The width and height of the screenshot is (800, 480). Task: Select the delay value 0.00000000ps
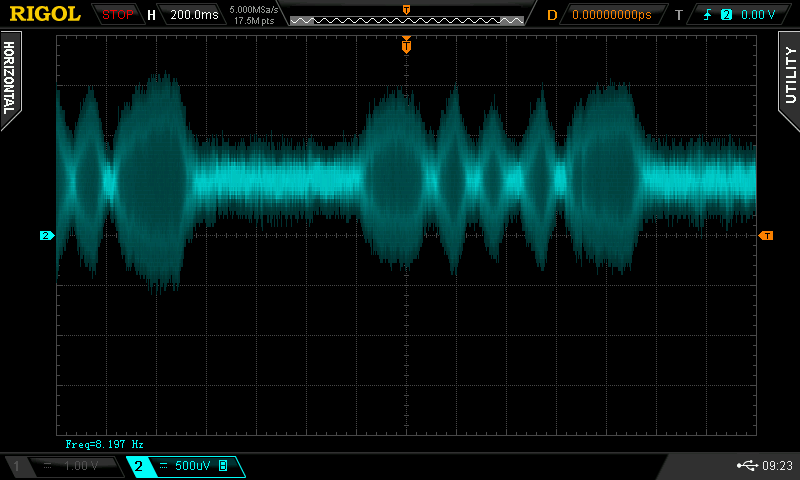tap(612, 15)
